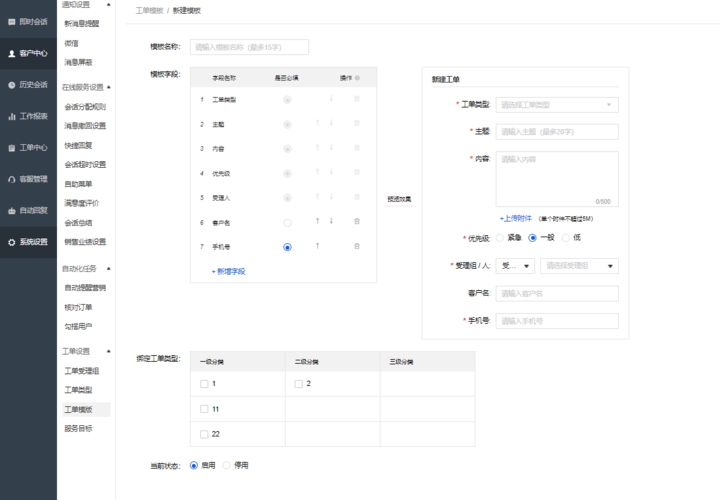This screenshot has height=500, width=721.
Task: Open 服务目标 settings
Action: coord(78,428)
